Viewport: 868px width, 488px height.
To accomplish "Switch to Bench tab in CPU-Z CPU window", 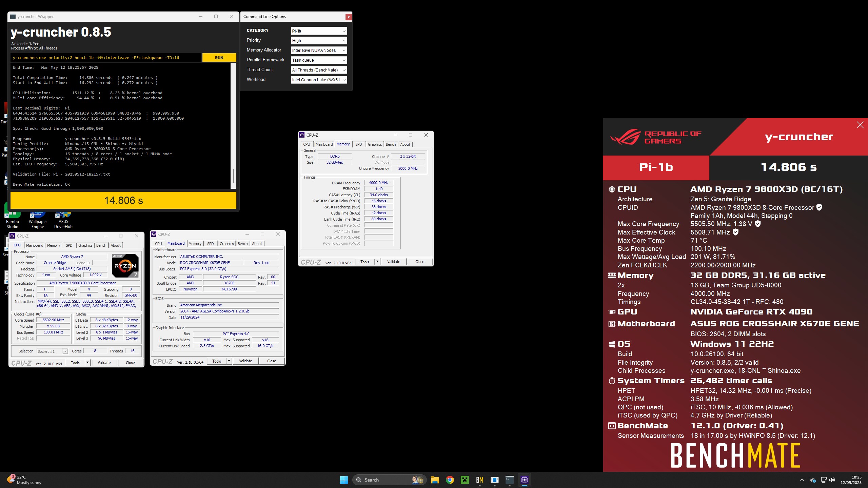I will click(x=101, y=245).
